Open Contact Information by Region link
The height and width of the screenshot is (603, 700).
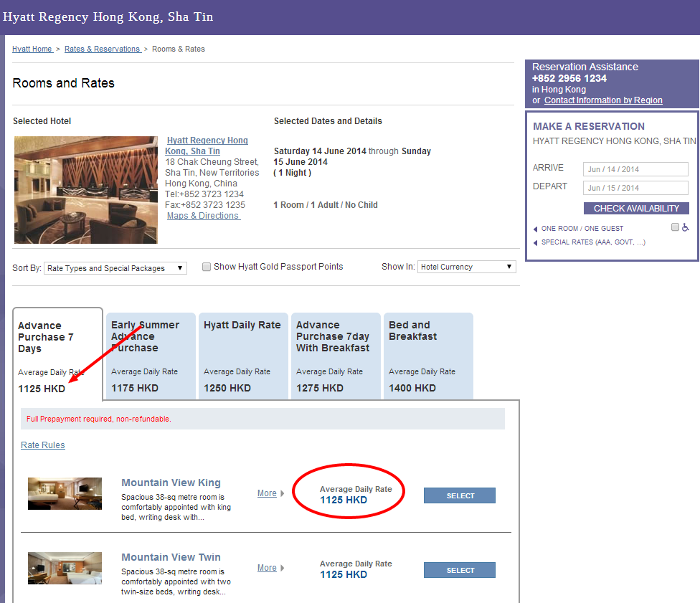pos(603,100)
